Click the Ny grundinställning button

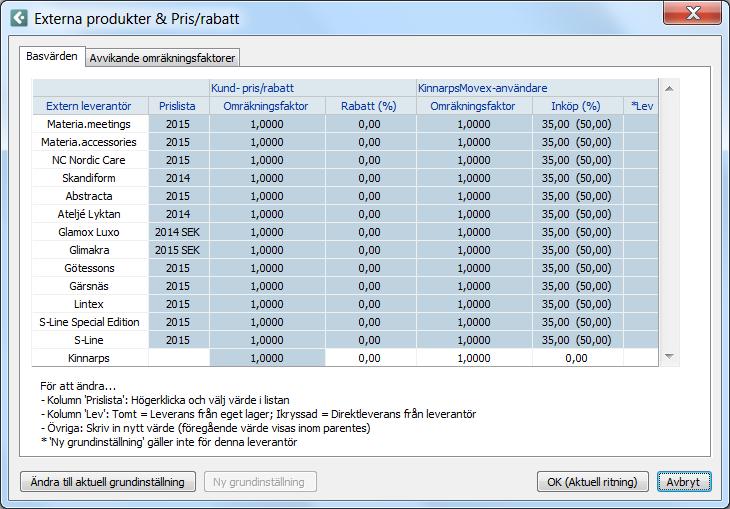click(260, 482)
